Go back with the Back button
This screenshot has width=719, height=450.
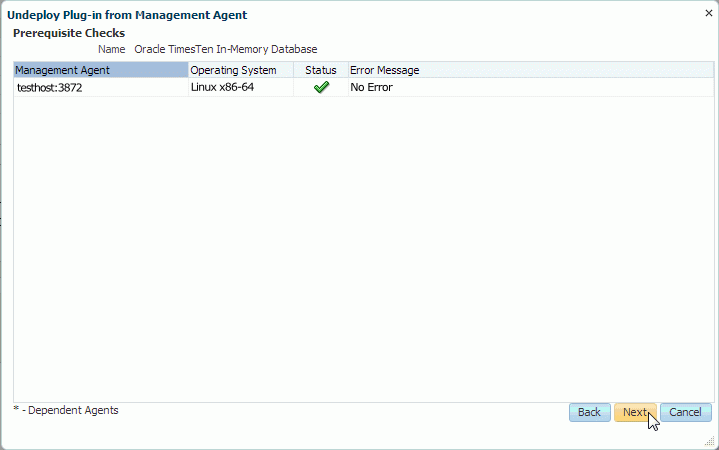(589, 412)
